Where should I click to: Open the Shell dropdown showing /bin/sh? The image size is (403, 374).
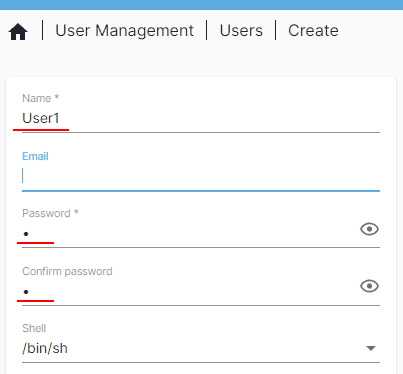click(x=201, y=348)
